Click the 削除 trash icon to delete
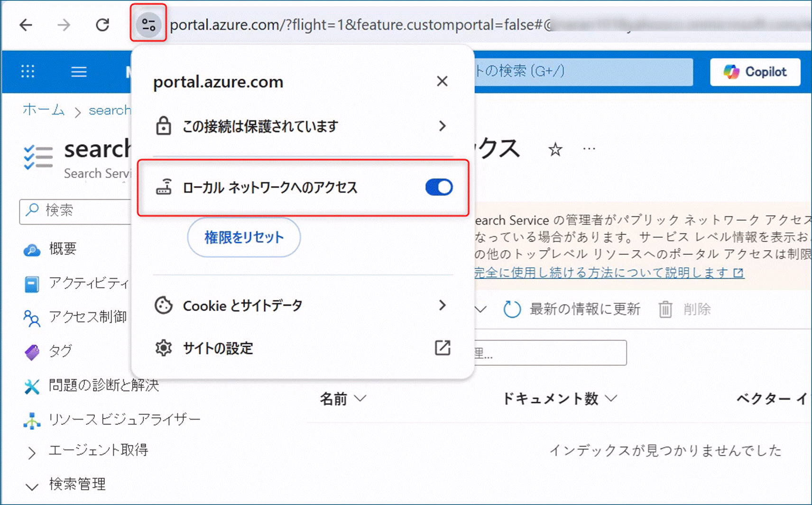812x505 pixels. pyautogui.click(x=666, y=309)
